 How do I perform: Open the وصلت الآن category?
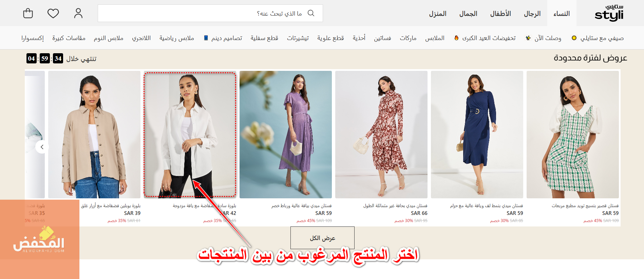[x=544, y=38]
